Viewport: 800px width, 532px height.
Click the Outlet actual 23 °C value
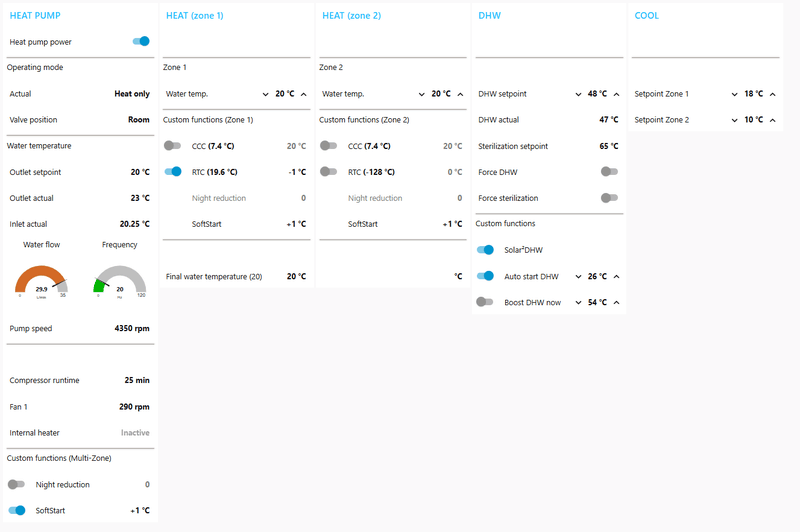(140, 198)
